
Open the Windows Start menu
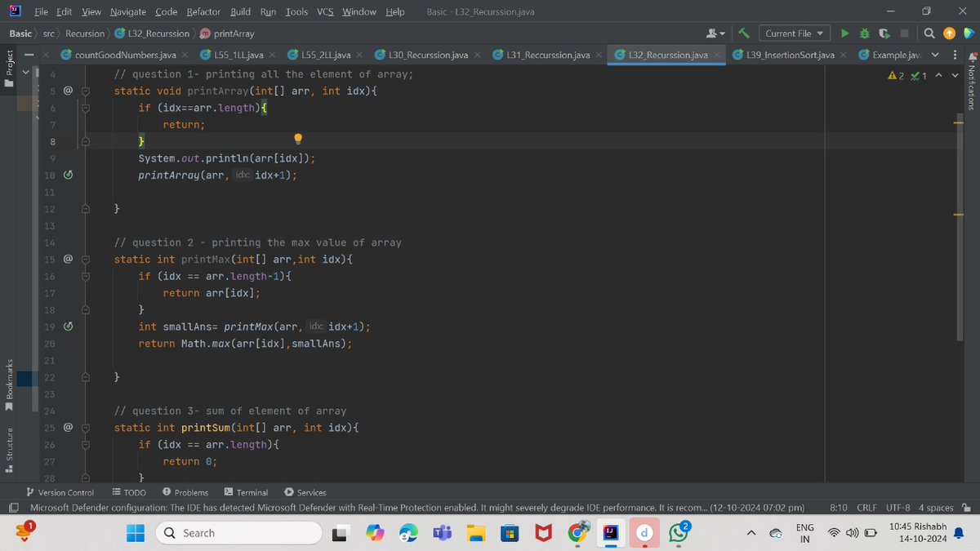(136, 532)
